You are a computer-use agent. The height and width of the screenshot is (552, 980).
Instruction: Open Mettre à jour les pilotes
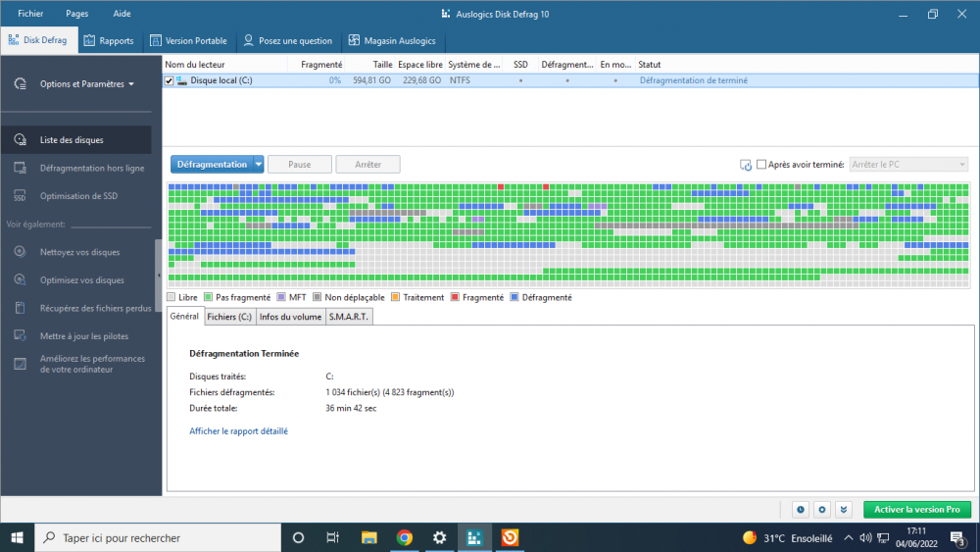(x=83, y=336)
